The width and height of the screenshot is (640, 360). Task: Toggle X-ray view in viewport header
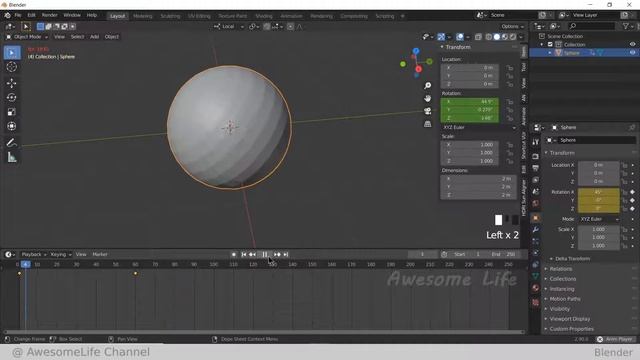pos(478,37)
